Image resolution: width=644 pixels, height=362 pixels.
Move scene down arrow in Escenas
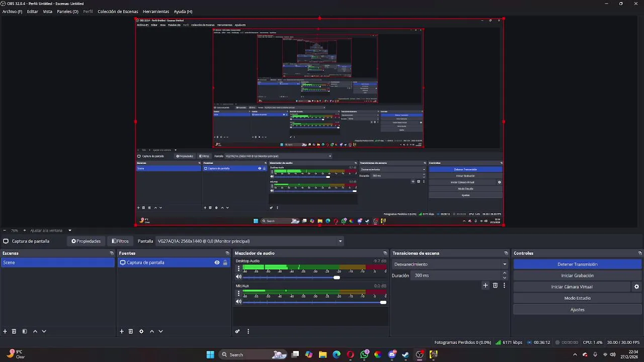[x=44, y=331]
